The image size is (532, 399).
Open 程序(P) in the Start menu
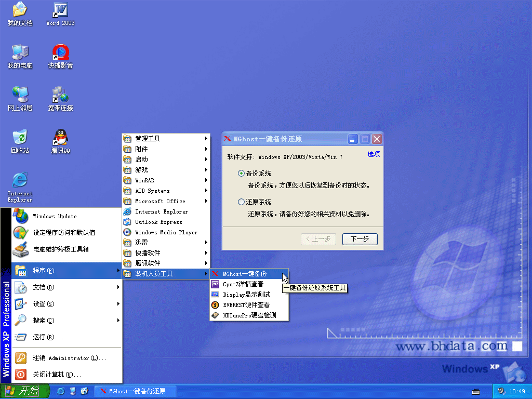pos(66,270)
